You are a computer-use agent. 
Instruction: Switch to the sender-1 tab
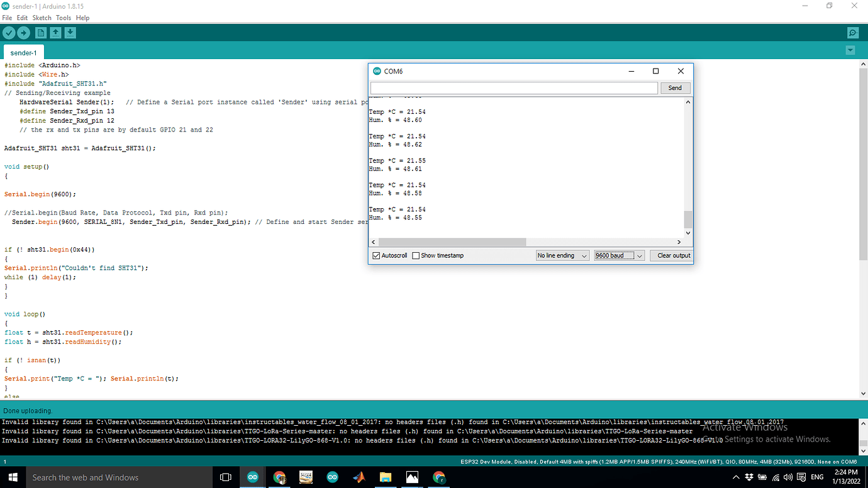coord(23,53)
